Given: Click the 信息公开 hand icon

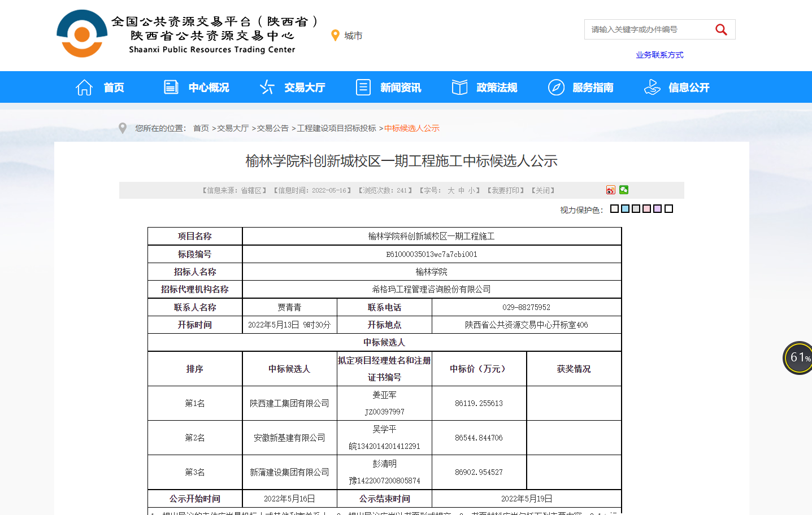Looking at the screenshot, I should 652,88.
